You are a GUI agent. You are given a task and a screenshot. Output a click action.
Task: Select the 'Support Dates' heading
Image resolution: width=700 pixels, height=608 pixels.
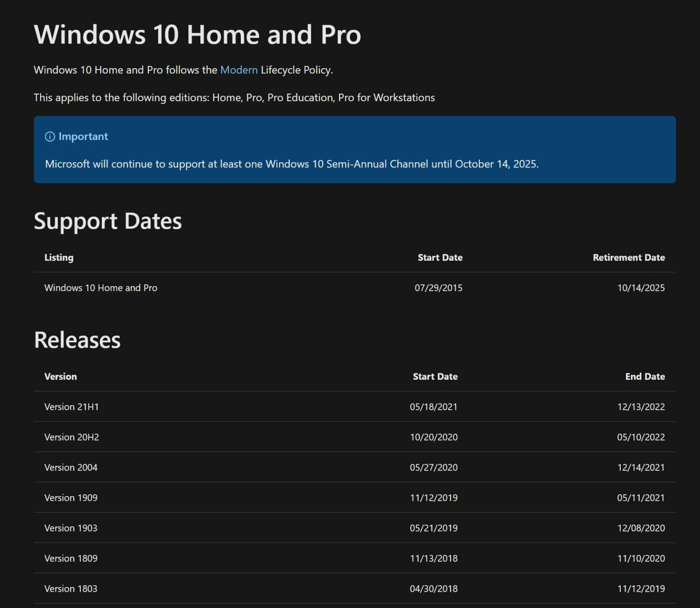tap(108, 221)
